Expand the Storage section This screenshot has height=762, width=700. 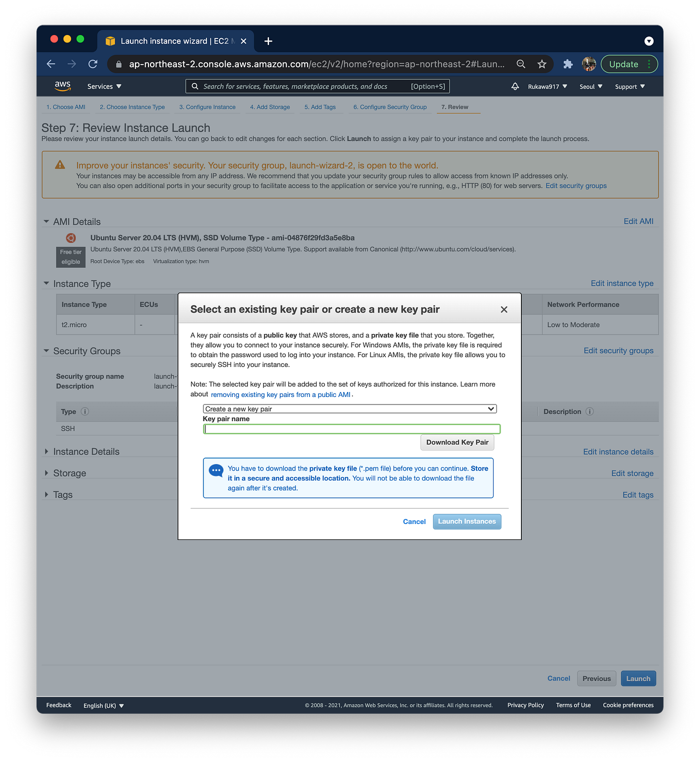point(46,473)
